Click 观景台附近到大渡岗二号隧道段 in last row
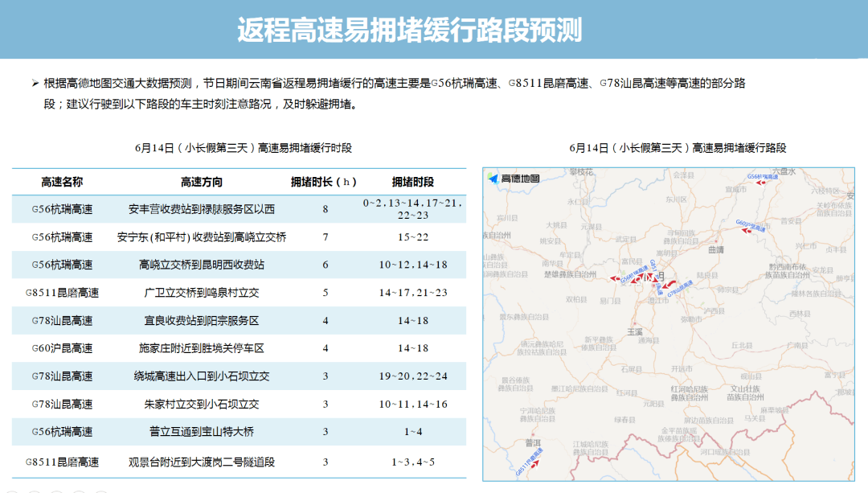The image size is (868, 493). click(x=201, y=462)
